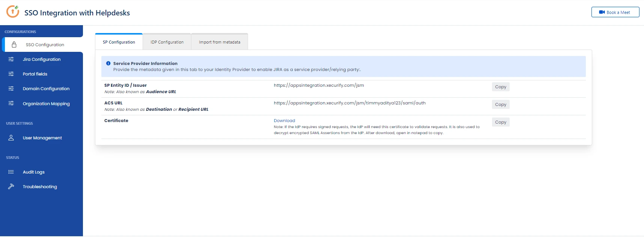Click the Service Provider Information heading
This screenshot has height=237, width=644.
coord(145,63)
